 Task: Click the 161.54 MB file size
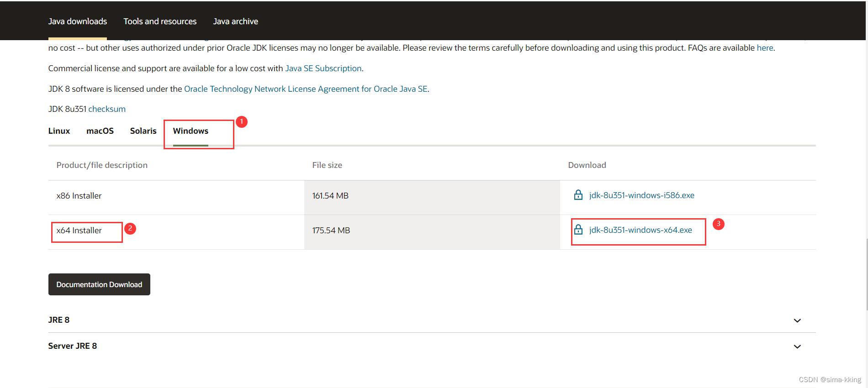(330, 196)
